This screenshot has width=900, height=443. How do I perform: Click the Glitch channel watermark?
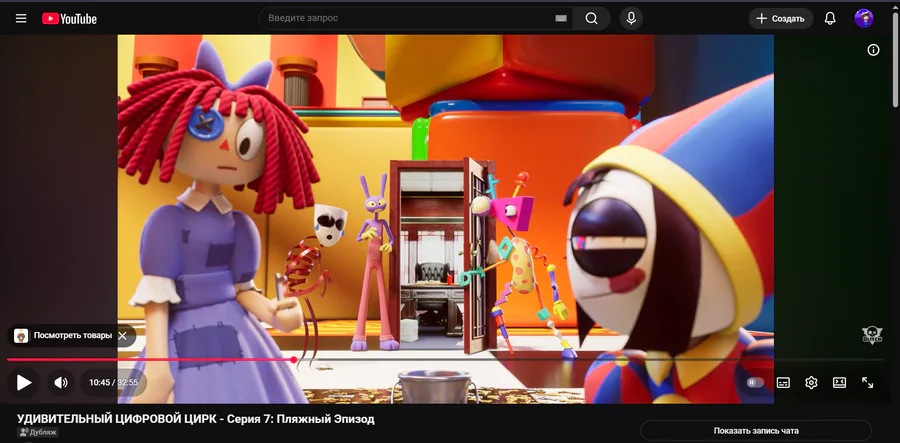872,335
